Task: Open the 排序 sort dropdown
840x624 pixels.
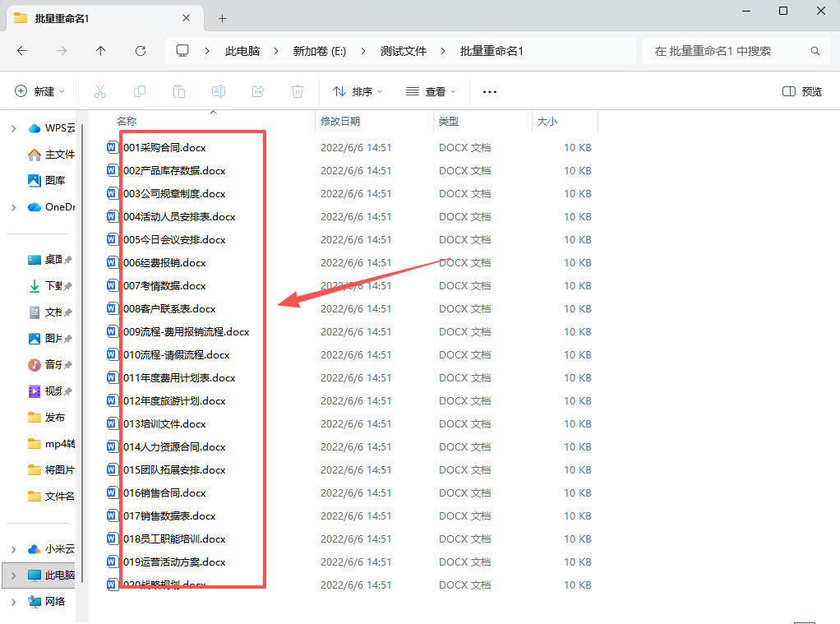Action: click(358, 92)
